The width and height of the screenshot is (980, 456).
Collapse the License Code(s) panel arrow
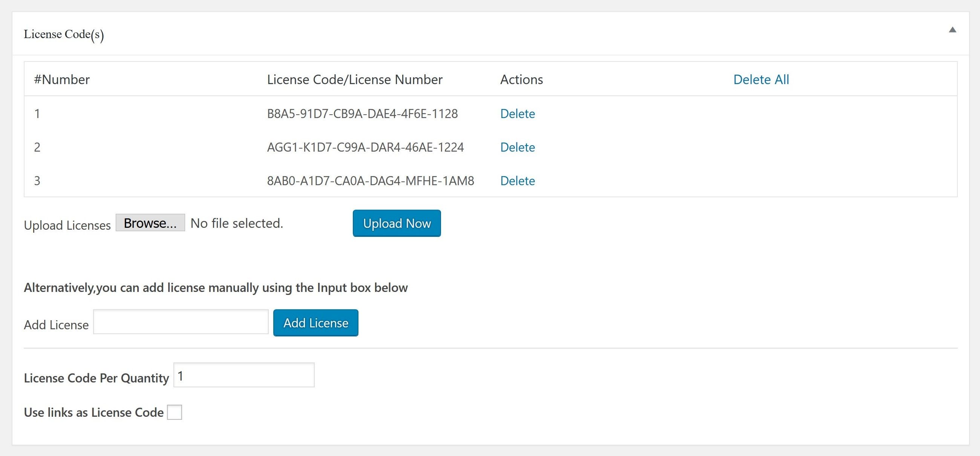pyautogui.click(x=952, y=30)
